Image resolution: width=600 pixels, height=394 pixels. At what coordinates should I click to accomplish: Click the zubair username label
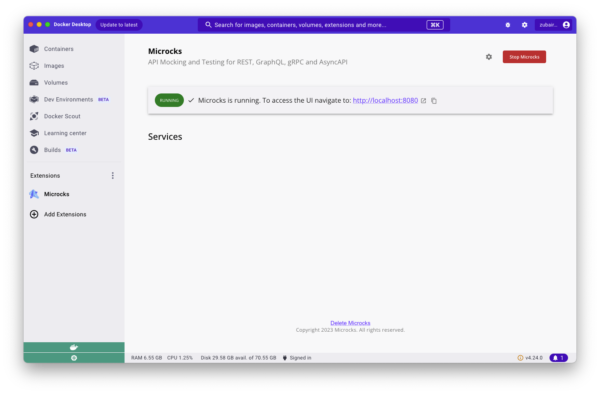(548, 25)
